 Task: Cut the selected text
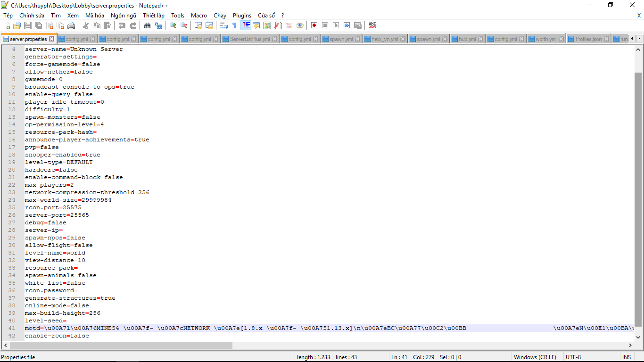tap(86, 25)
